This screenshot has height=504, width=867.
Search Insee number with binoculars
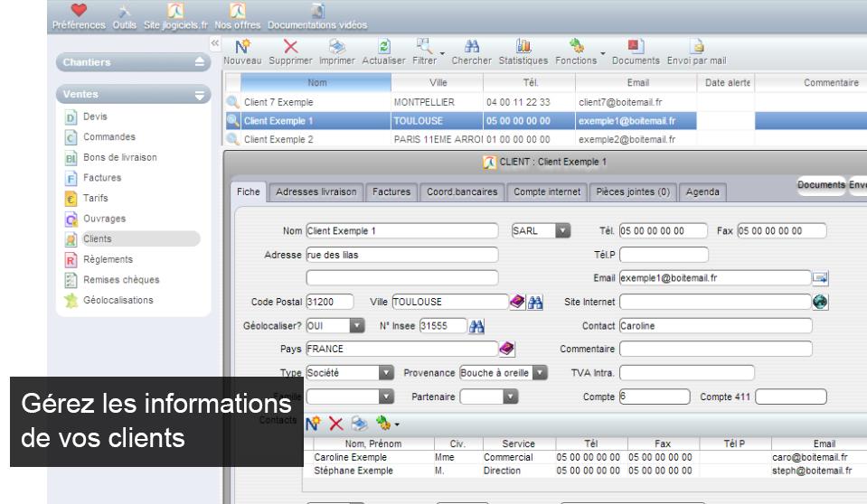(476, 326)
